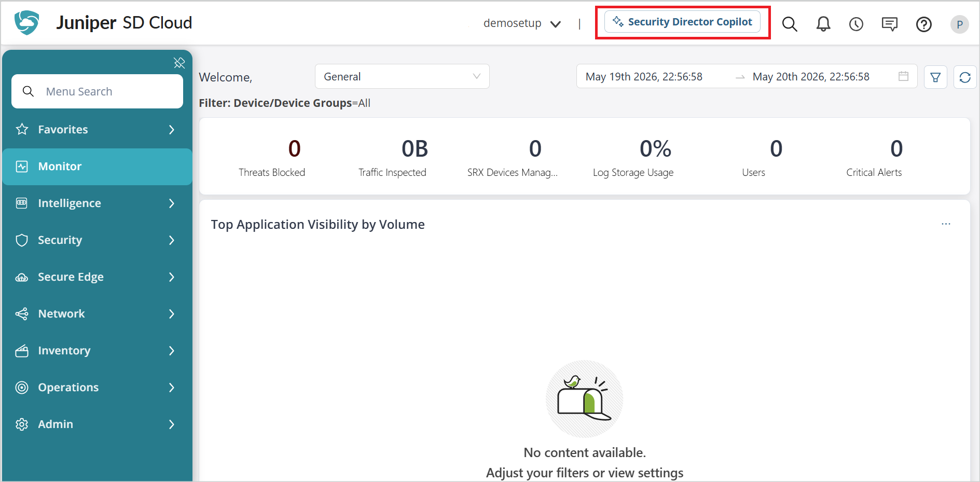The width and height of the screenshot is (980, 482).
Task: Select Admin in the sidebar menu
Action: [98, 424]
